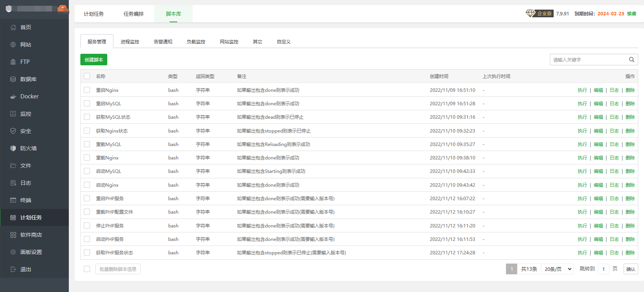The width and height of the screenshot is (644, 292).
Task: Check the 重启PHP服务 row checkbox
Action: (87, 198)
